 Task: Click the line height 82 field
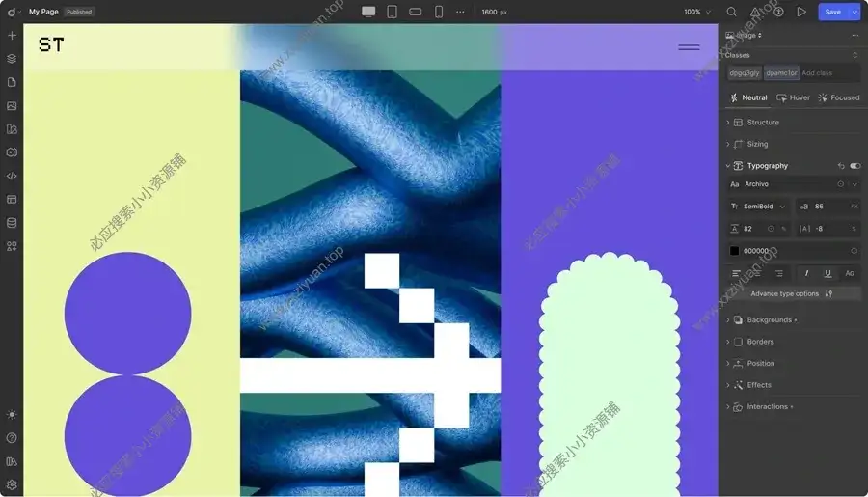[758, 229]
